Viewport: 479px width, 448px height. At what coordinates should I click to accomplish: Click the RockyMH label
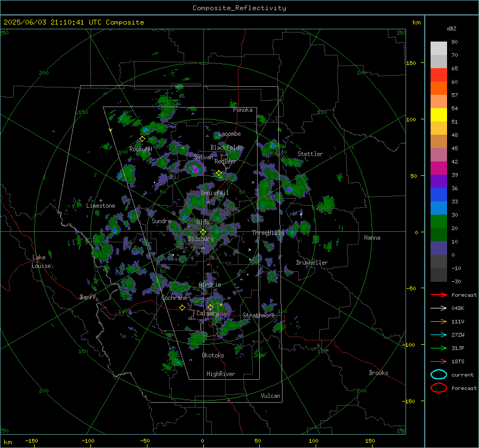[x=141, y=149]
